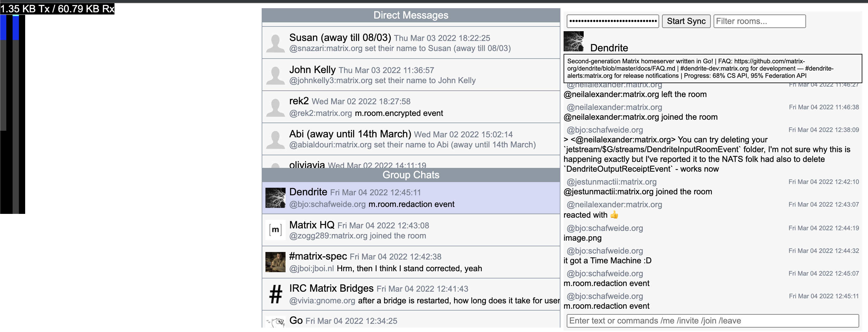Click the Dendrite avatar in room header
The image size is (868, 332).
573,41
